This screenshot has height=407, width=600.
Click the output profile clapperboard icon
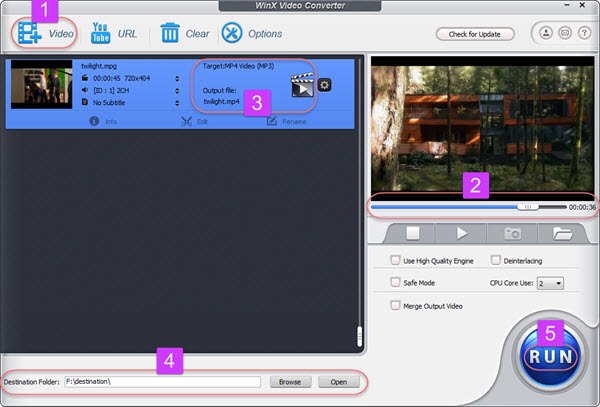pos(302,85)
